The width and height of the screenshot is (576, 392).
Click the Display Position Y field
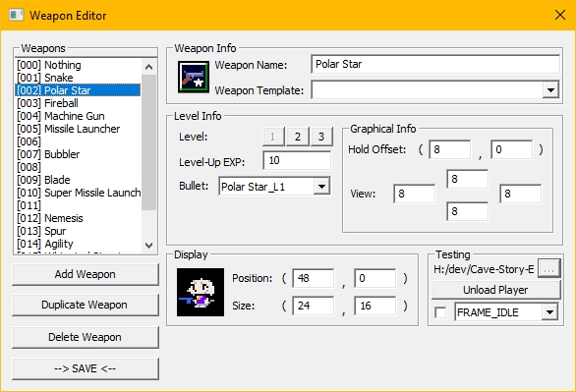[x=375, y=278]
